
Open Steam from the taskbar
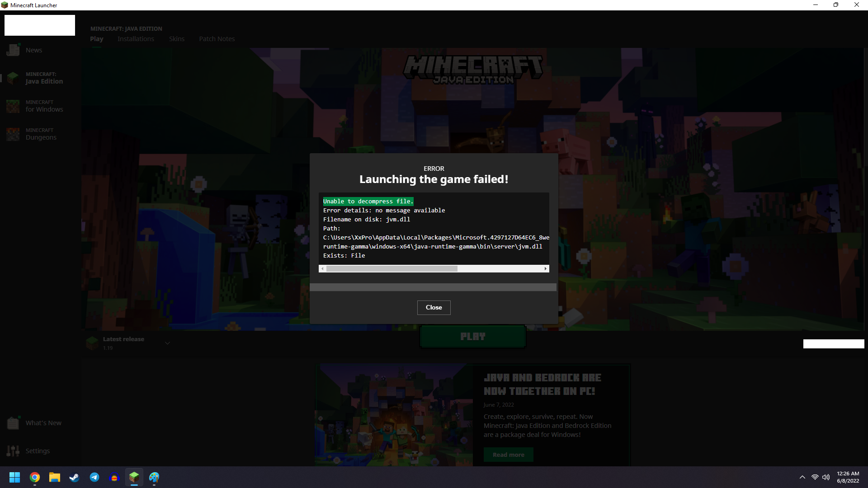point(74,477)
